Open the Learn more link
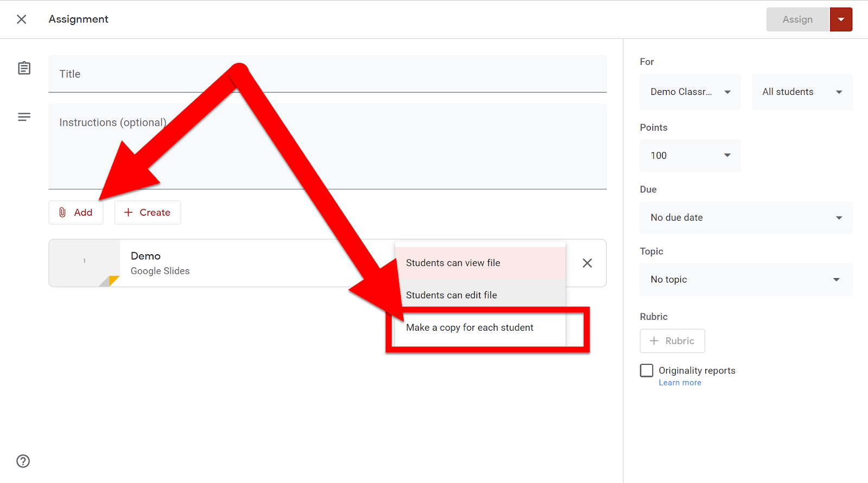868x483 pixels. click(680, 383)
